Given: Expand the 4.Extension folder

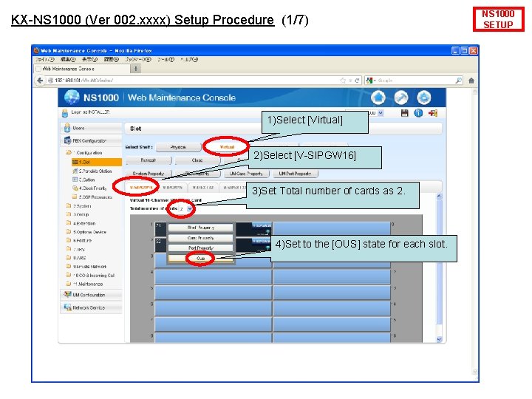Looking at the screenshot, I should click(x=81, y=223).
